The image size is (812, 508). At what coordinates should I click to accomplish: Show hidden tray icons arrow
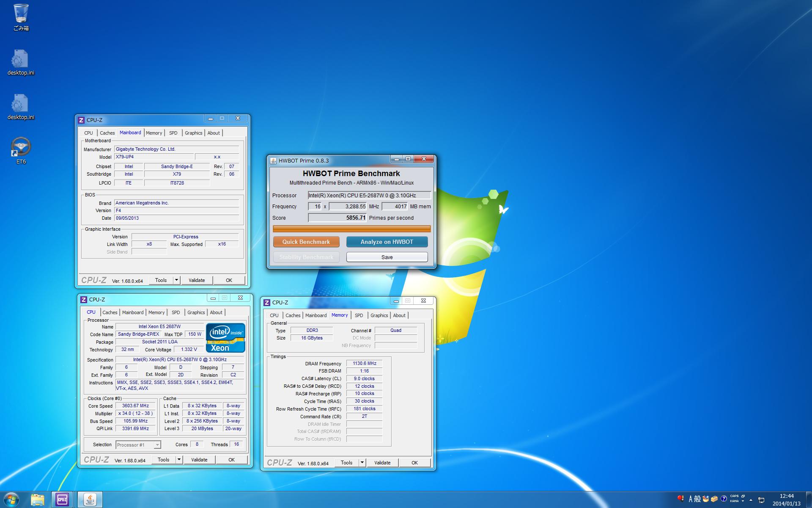coord(751,500)
